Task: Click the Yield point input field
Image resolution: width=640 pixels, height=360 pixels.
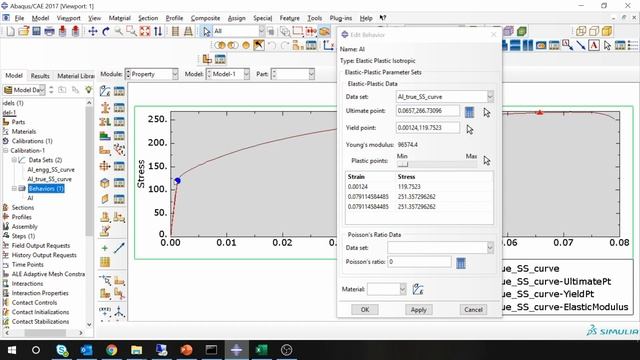Action: (x=428, y=128)
